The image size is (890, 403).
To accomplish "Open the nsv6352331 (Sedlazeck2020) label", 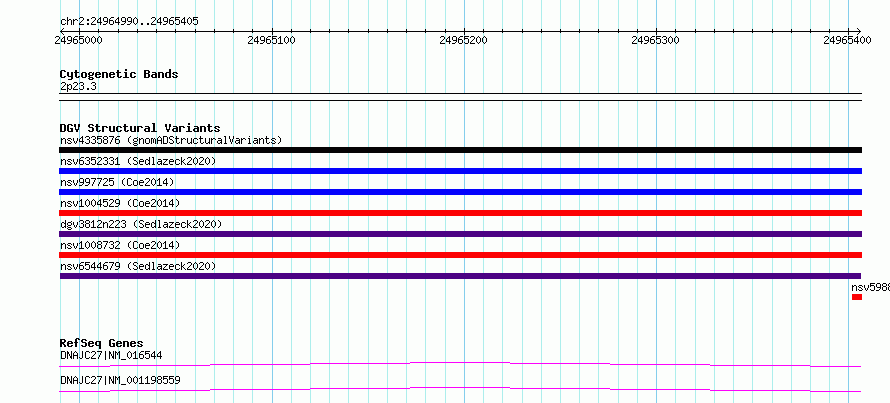I will (138, 161).
